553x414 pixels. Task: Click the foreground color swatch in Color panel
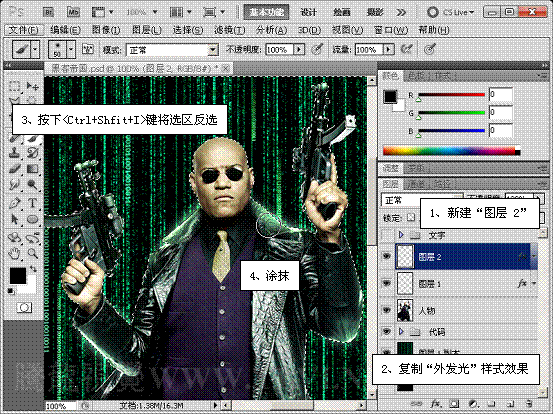click(x=390, y=96)
